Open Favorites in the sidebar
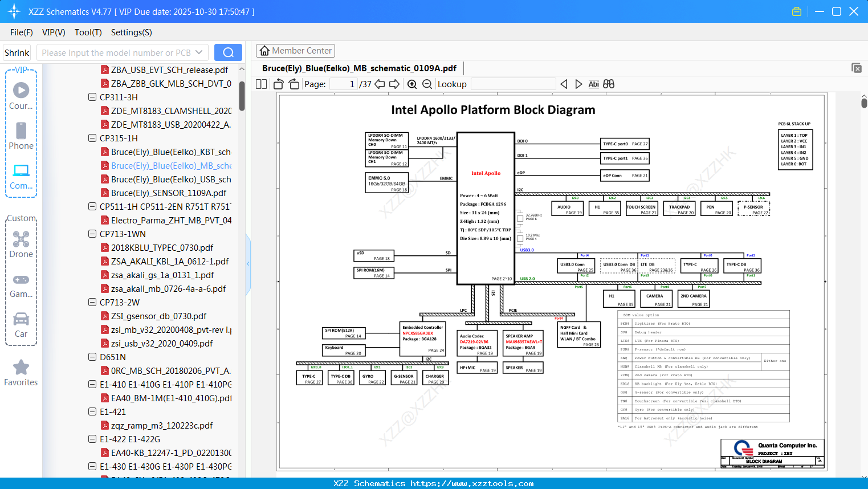The width and height of the screenshot is (868, 489). pos(21,373)
